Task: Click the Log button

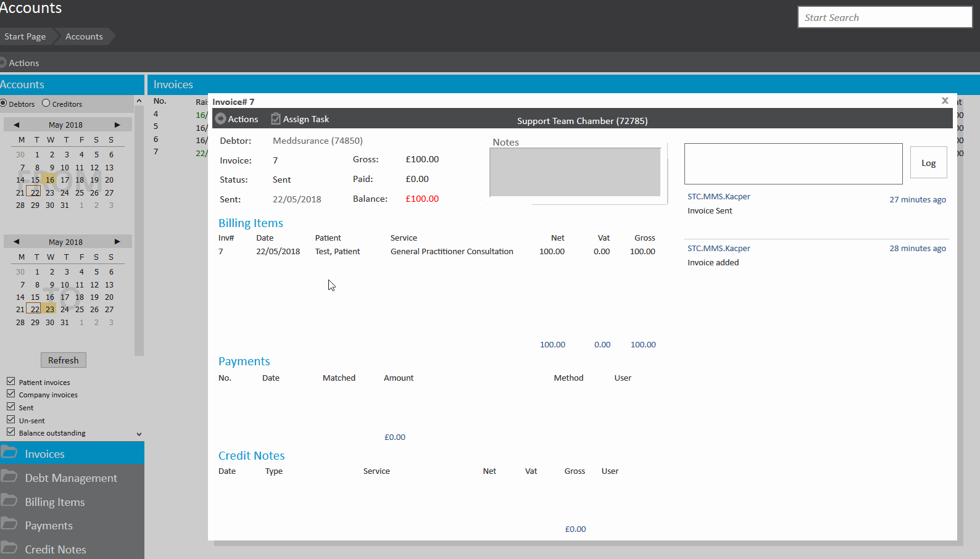Action: click(928, 163)
